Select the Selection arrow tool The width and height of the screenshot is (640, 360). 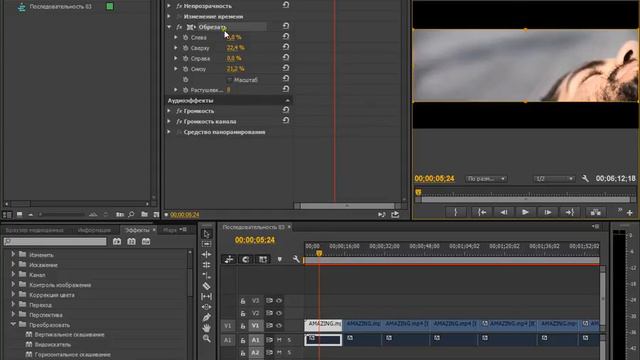(x=207, y=234)
